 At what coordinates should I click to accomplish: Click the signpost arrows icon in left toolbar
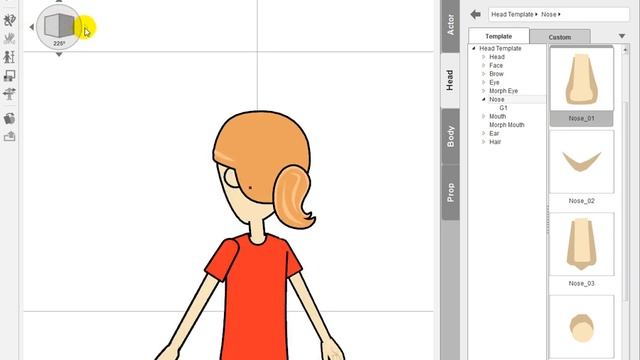pos(9,94)
